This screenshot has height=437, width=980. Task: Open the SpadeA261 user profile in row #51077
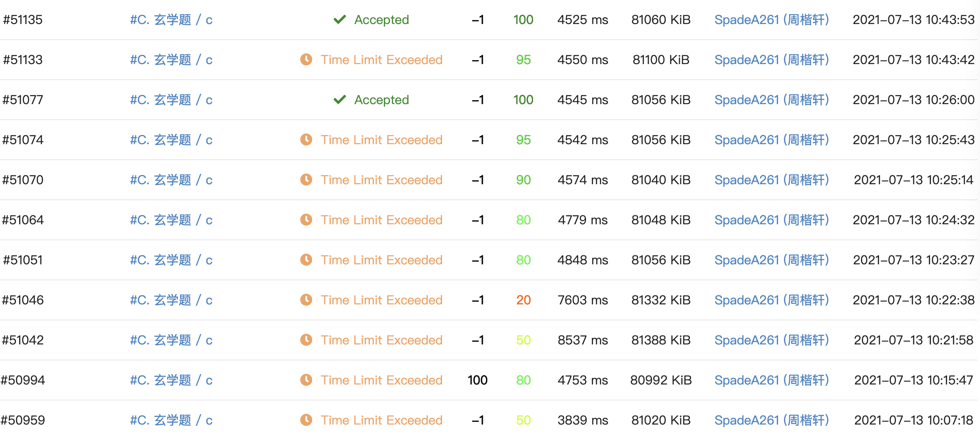[771, 100]
